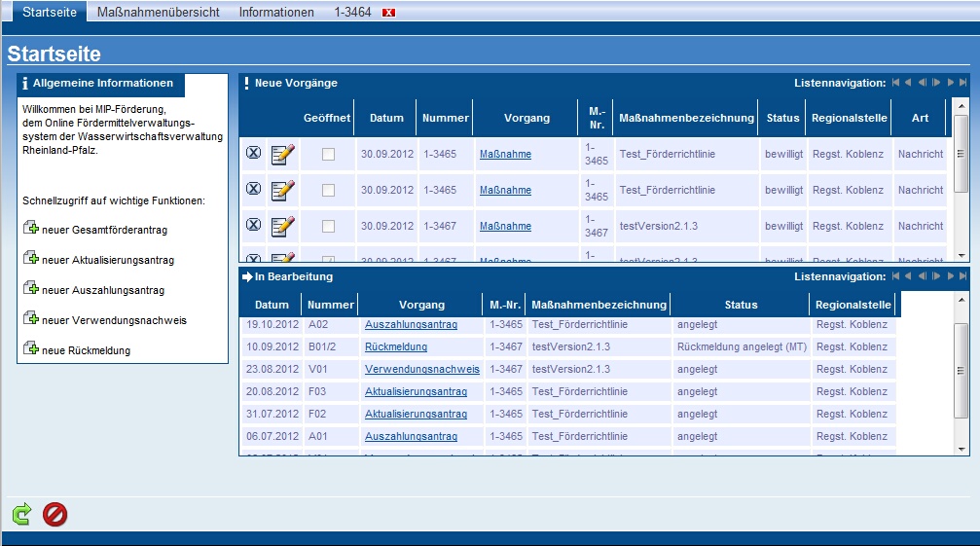The image size is (980, 546).
Task: Jump to first page in In Bearbeitung navigation
Action: 895,276
